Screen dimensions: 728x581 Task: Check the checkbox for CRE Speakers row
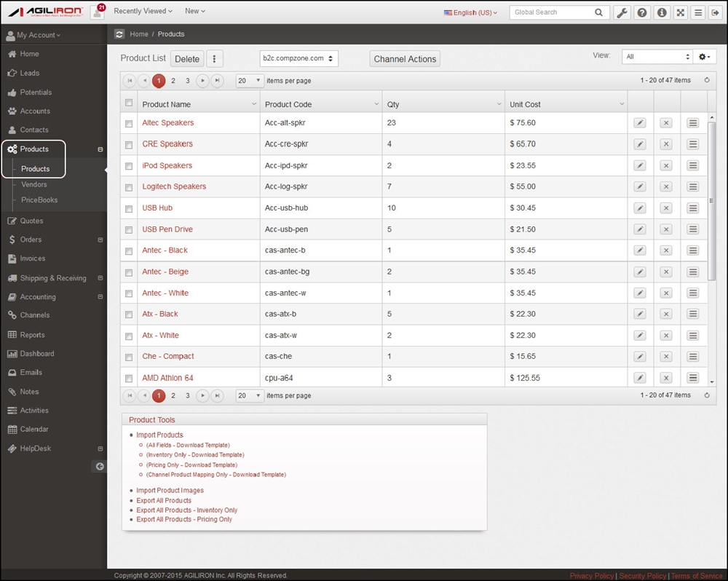click(x=129, y=144)
